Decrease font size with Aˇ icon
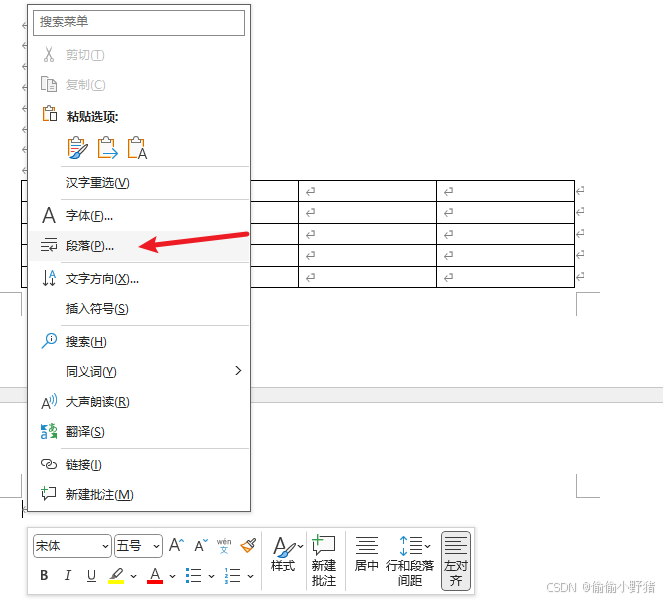The width and height of the screenshot is (663, 601). pos(201,545)
